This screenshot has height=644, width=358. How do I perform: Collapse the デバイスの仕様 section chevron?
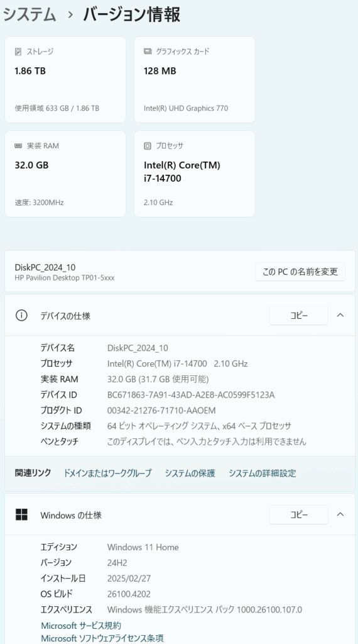[340, 315]
